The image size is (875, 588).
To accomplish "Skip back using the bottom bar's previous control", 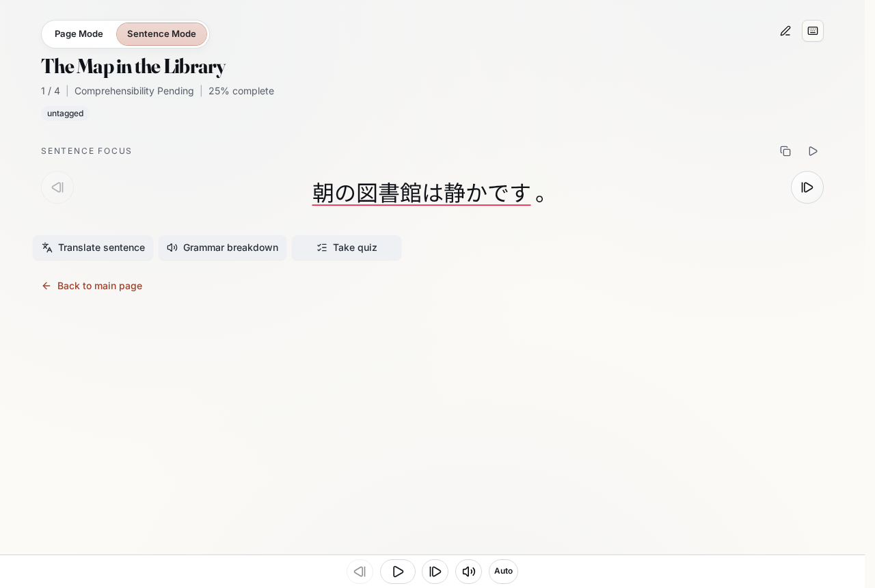I will pos(360,572).
